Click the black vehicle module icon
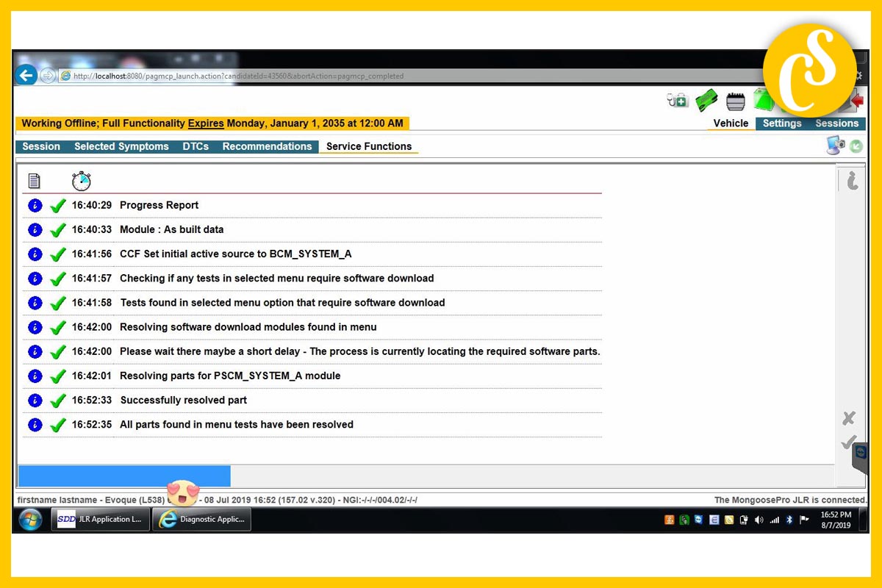The image size is (882, 588). [x=736, y=101]
